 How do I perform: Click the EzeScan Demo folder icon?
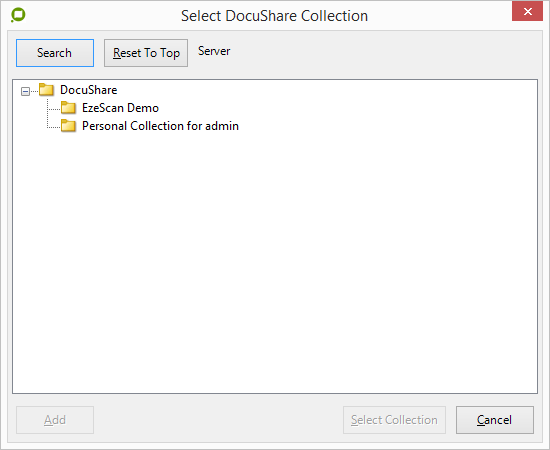[x=68, y=108]
